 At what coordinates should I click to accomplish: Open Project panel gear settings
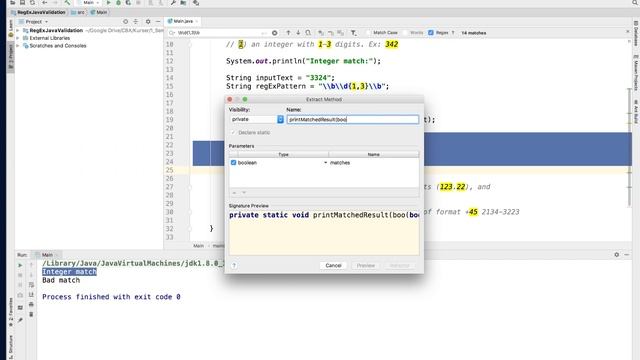point(148,22)
